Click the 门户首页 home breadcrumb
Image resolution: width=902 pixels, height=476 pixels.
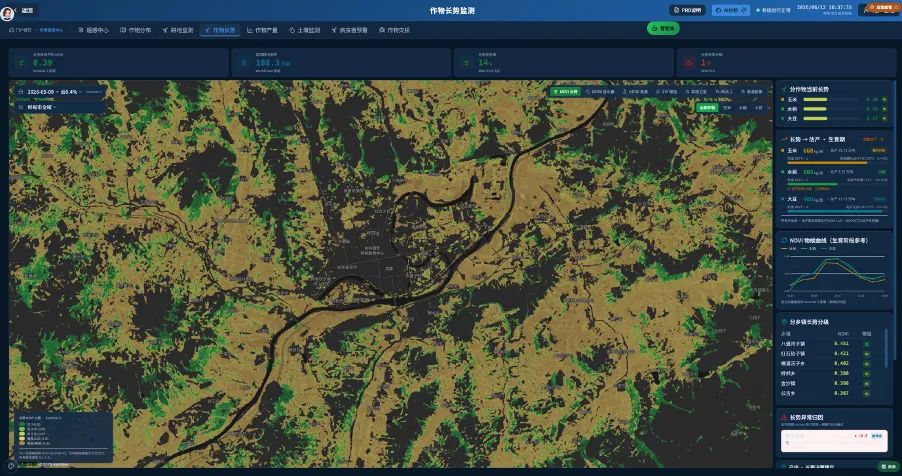pyautogui.click(x=20, y=30)
